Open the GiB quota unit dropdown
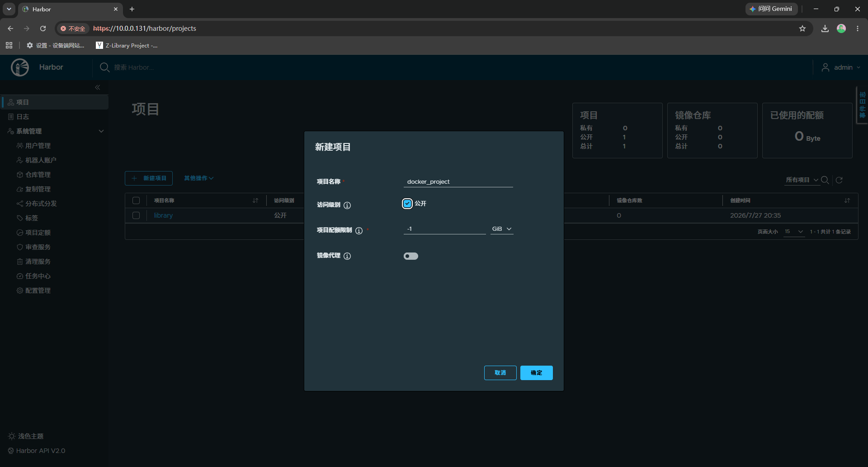The width and height of the screenshot is (868, 467). point(502,229)
